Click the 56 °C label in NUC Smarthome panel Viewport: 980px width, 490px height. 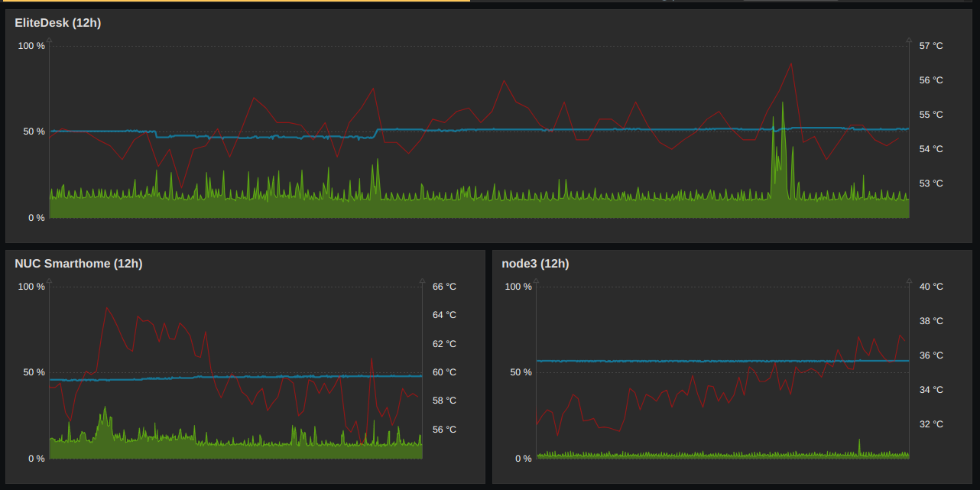point(444,430)
